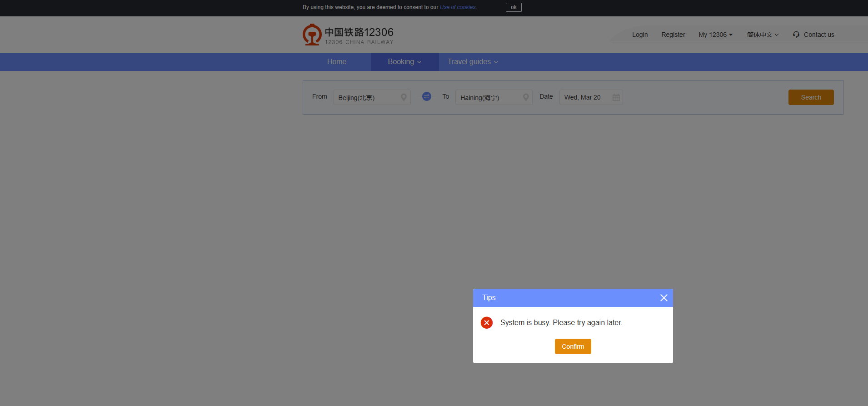The image size is (868, 406).
Task: Open the Use of cookies link
Action: [x=458, y=7]
